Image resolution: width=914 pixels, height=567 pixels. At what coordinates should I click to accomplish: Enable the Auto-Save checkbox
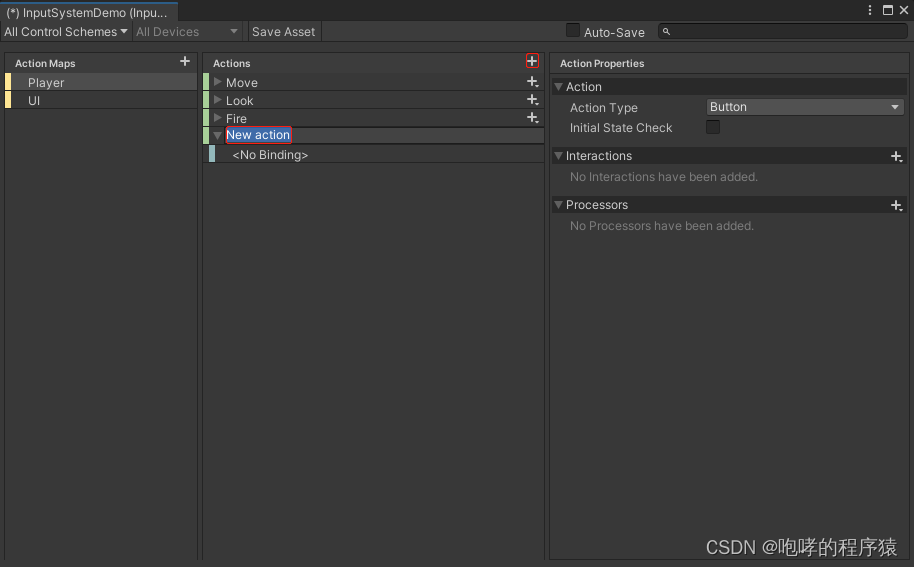tap(573, 30)
